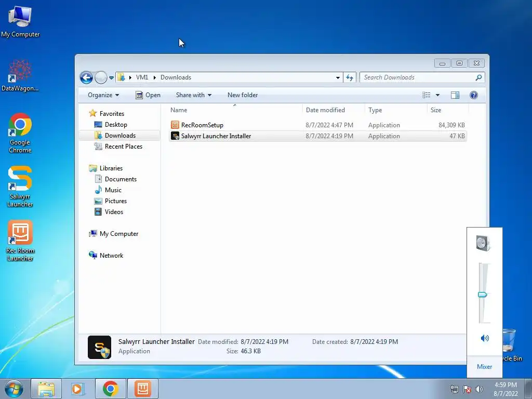Click Libraries in navigation pane
The image size is (532, 399).
point(105,168)
